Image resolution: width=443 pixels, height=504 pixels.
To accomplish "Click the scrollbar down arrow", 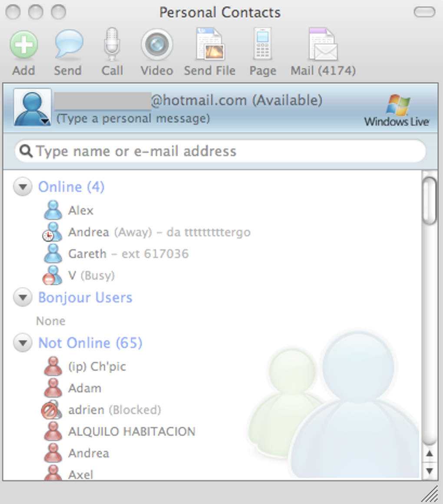I will point(430,471).
